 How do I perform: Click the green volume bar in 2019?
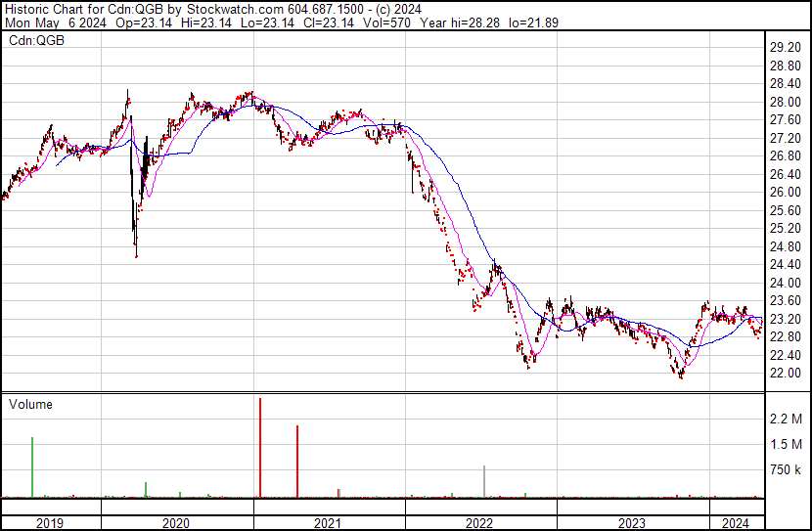point(32,467)
